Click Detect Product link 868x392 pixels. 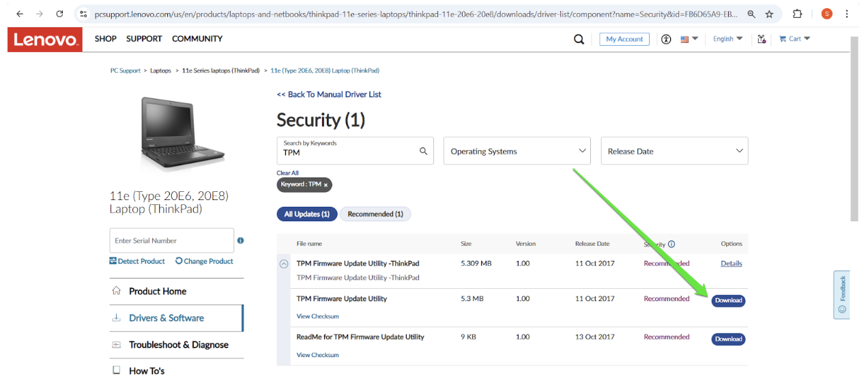point(137,261)
